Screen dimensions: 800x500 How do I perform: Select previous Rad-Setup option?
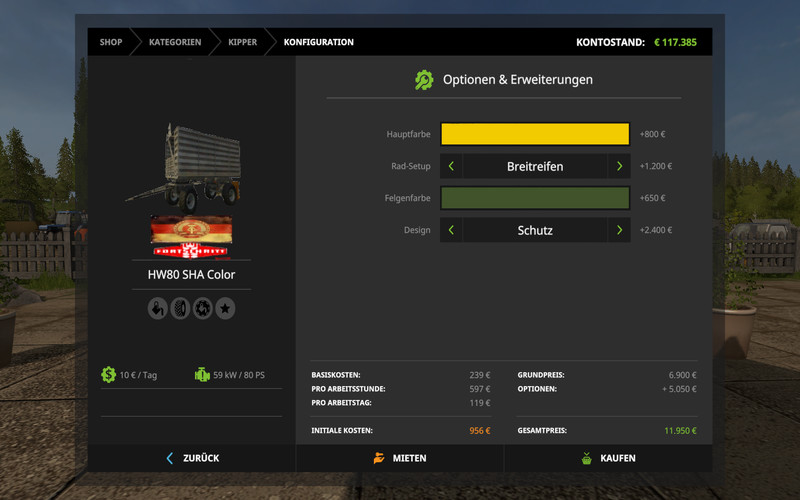(451, 167)
